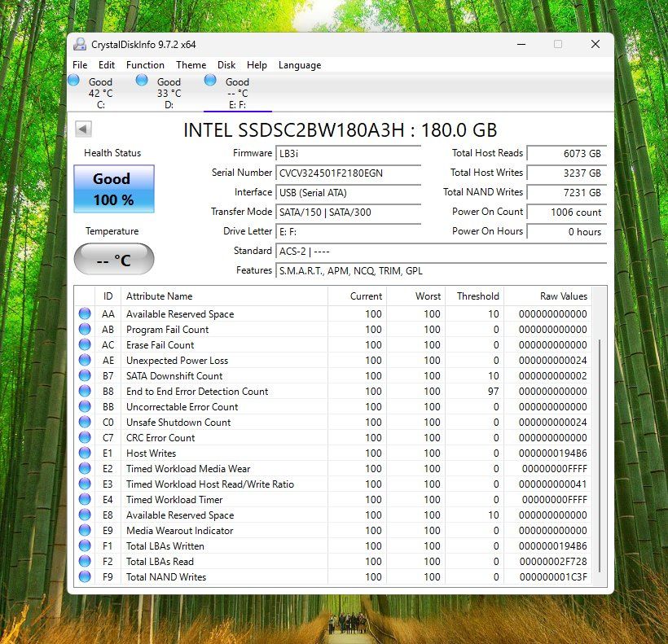
Task: Click status orb for Program Fail Count
Action: pyautogui.click(x=85, y=329)
